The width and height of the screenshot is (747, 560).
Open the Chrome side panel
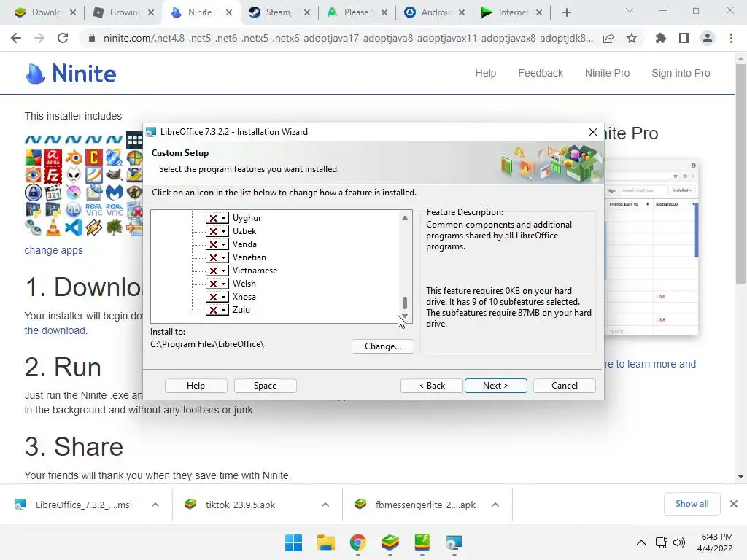684,38
